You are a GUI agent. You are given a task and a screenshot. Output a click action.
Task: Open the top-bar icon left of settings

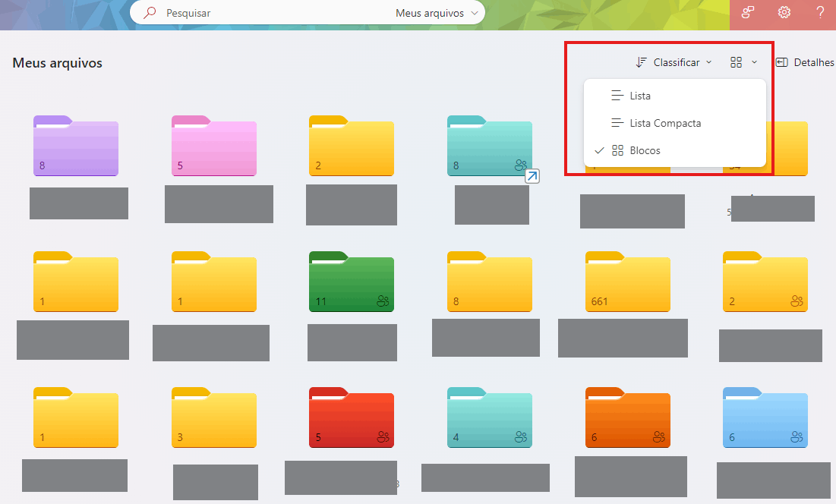[747, 12]
